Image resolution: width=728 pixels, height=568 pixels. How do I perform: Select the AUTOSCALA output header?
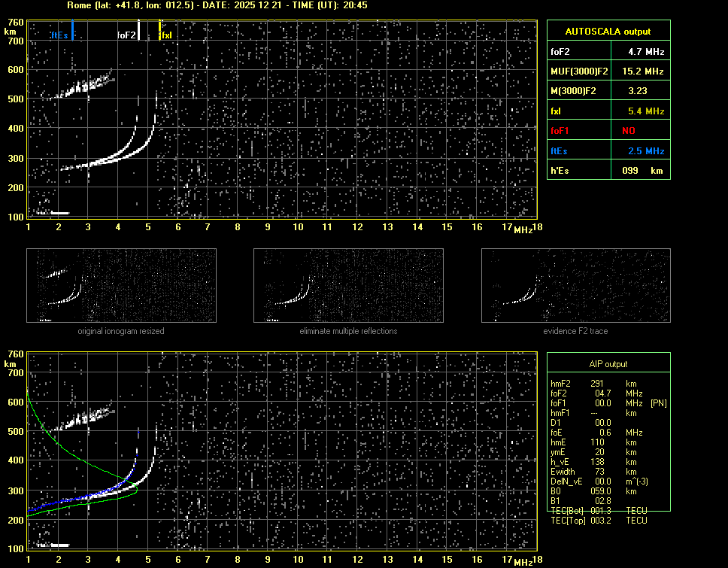tap(608, 32)
